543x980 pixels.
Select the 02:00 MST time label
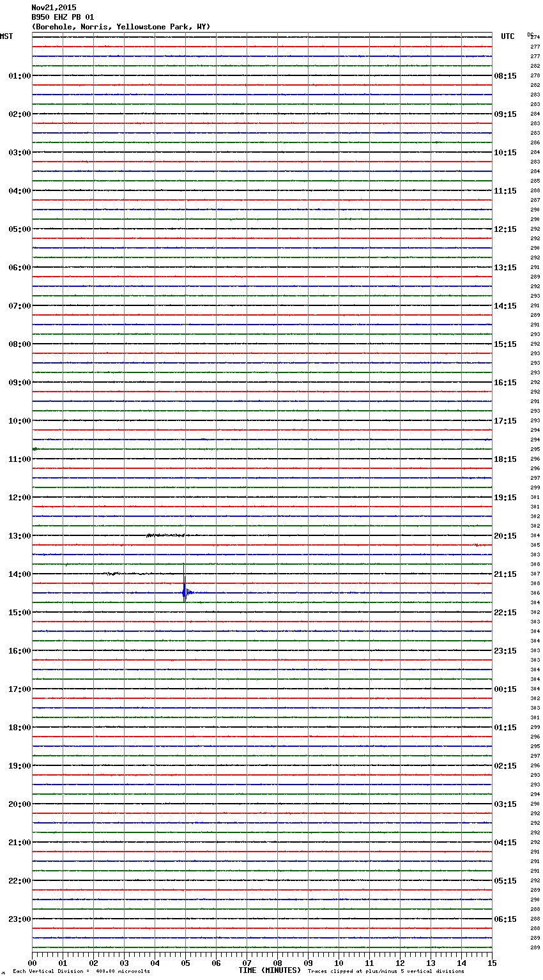[20, 114]
